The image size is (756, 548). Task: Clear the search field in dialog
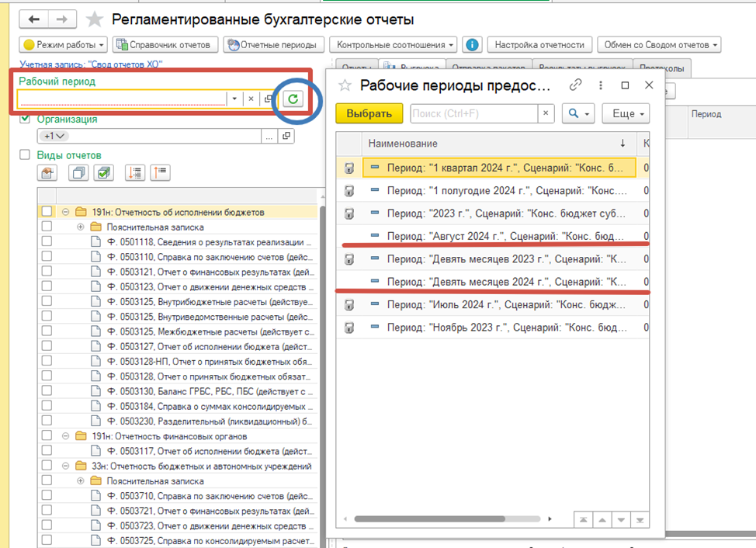546,113
